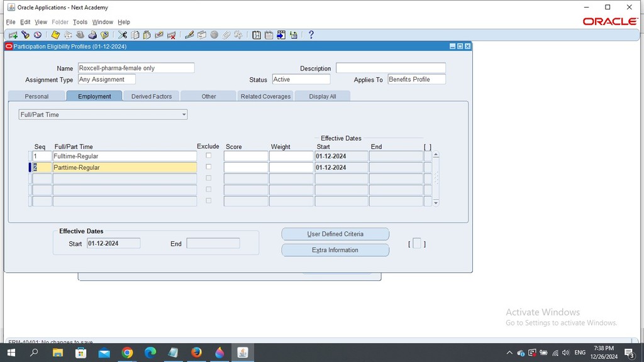This screenshot has width=644, height=362.
Task: Switch to the Related Coverages tab
Action: (x=265, y=96)
